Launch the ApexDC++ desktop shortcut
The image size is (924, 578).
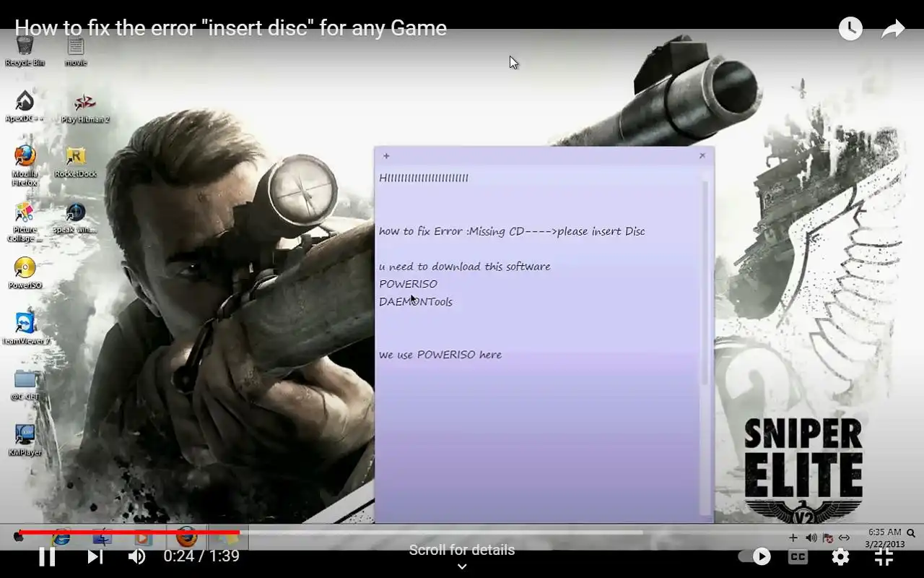click(x=25, y=106)
